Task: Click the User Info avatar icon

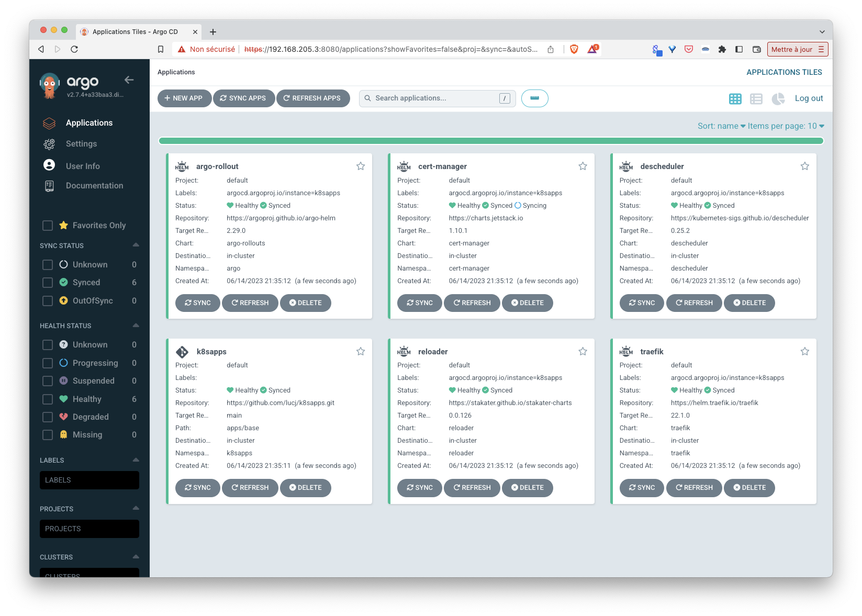Action: [49, 165]
